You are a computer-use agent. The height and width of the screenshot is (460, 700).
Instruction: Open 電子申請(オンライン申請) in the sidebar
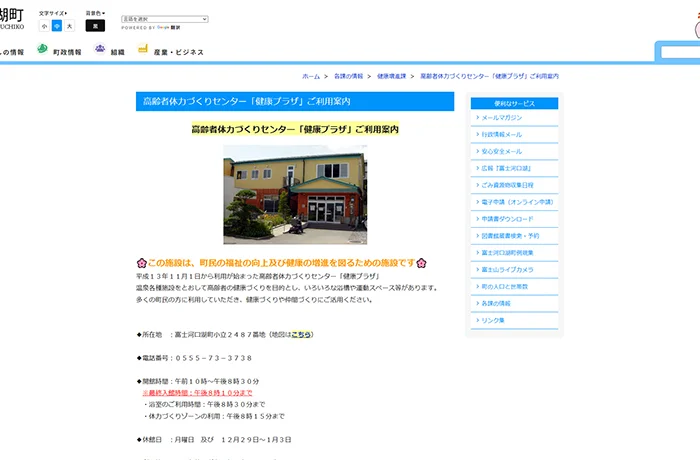tap(517, 202)
